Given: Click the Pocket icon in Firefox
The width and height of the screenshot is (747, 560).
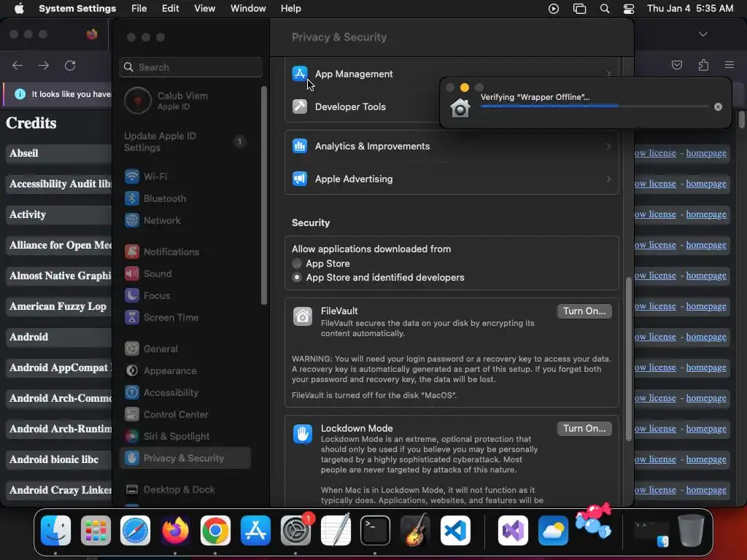Looking at the screenshot, I should pyautogui.click(x=676, y=65).
